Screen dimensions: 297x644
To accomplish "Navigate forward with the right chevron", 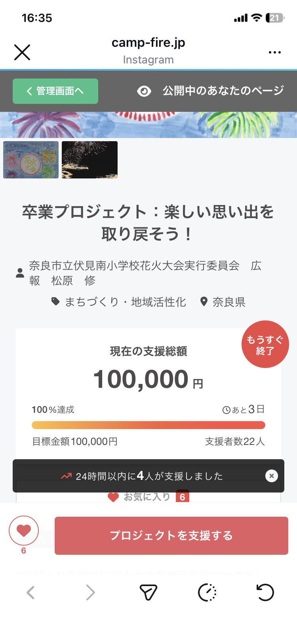I will [x=90, y=593].
